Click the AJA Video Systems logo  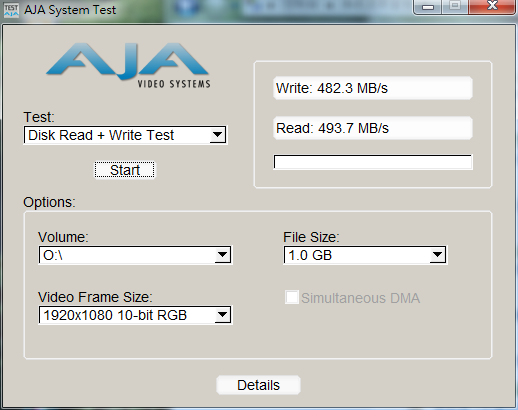point(128,65)
